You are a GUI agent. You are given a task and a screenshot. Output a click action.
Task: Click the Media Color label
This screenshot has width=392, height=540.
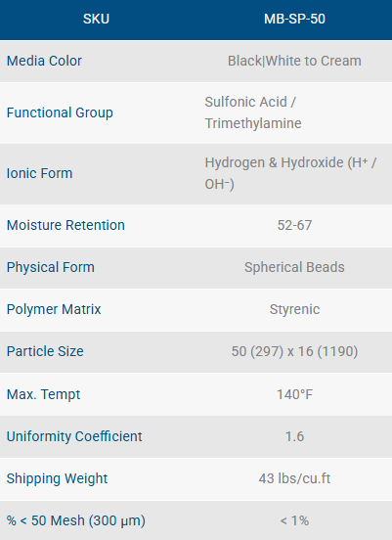pyautogui.click(x=44, y=61)
